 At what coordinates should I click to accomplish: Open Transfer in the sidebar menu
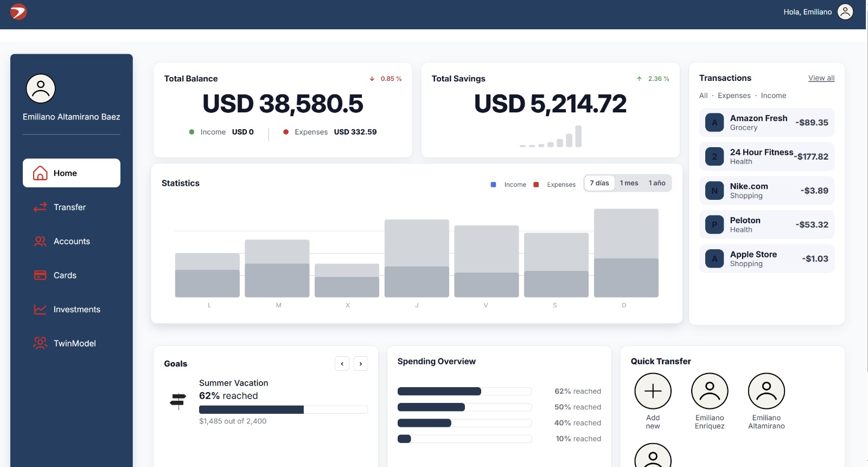pos(72,207)
